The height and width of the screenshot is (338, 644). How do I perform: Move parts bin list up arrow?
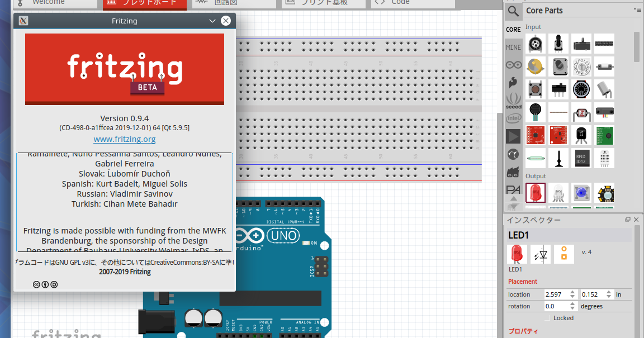tap(513, 199)
